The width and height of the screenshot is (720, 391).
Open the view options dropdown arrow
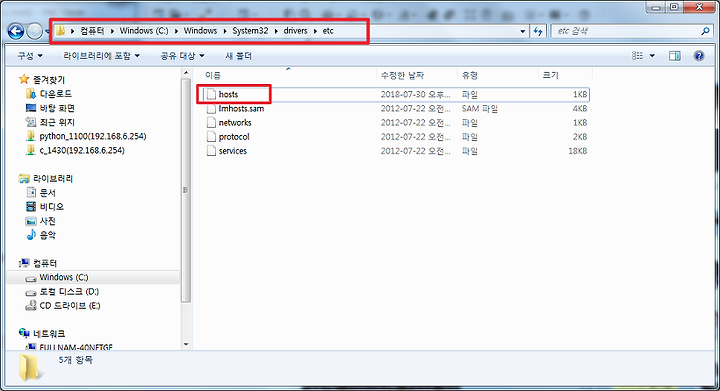(x=652, y=56)
